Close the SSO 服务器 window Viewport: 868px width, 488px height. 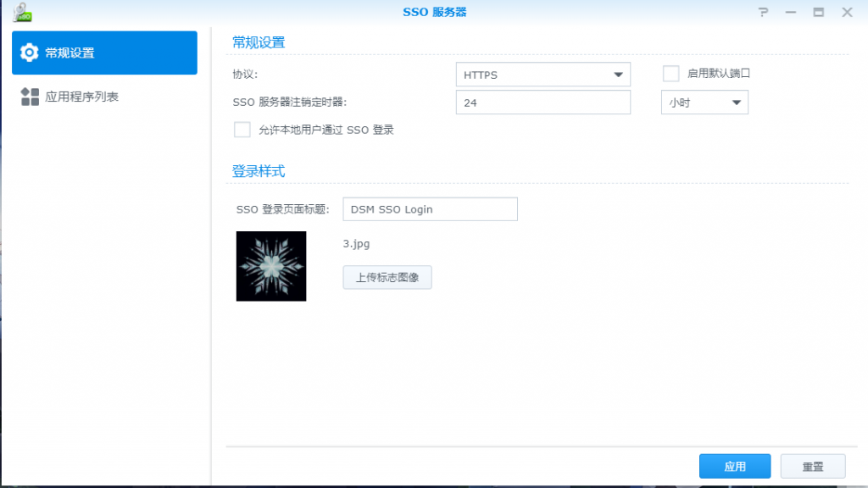(x=847, y=12)
